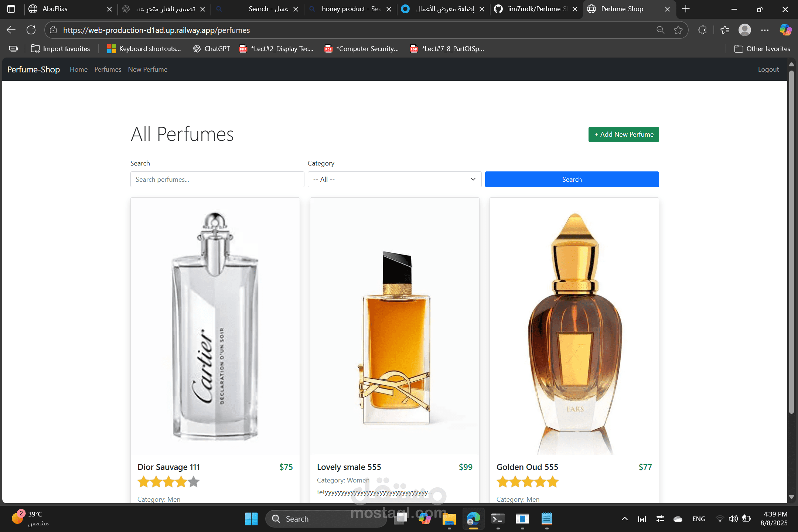
Task: Open Microsoft Edge on the taskbar
Action: [x=473, y=519]
